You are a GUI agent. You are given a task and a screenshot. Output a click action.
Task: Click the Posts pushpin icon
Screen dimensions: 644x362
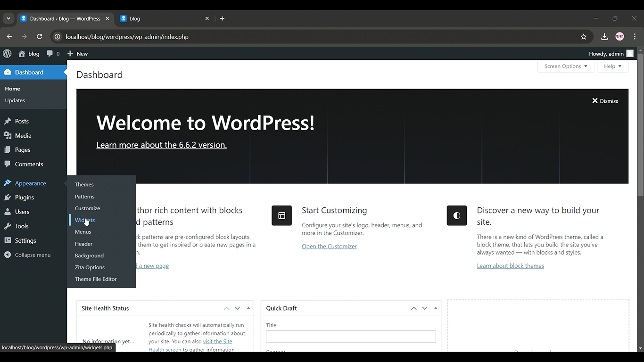click(x=8, y=121)
